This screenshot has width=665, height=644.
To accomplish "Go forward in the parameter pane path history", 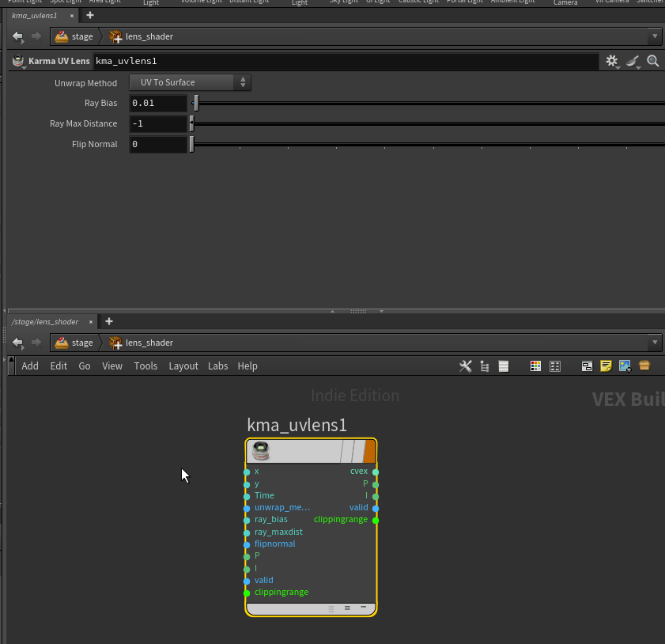I will click(x=36, y=36).
